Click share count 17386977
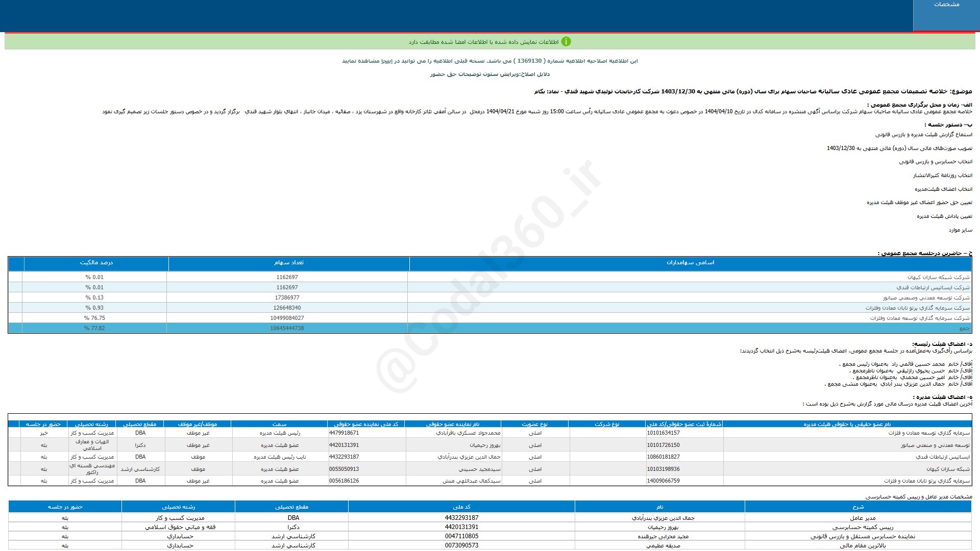980x551 pixels. [x=287, y=297]
